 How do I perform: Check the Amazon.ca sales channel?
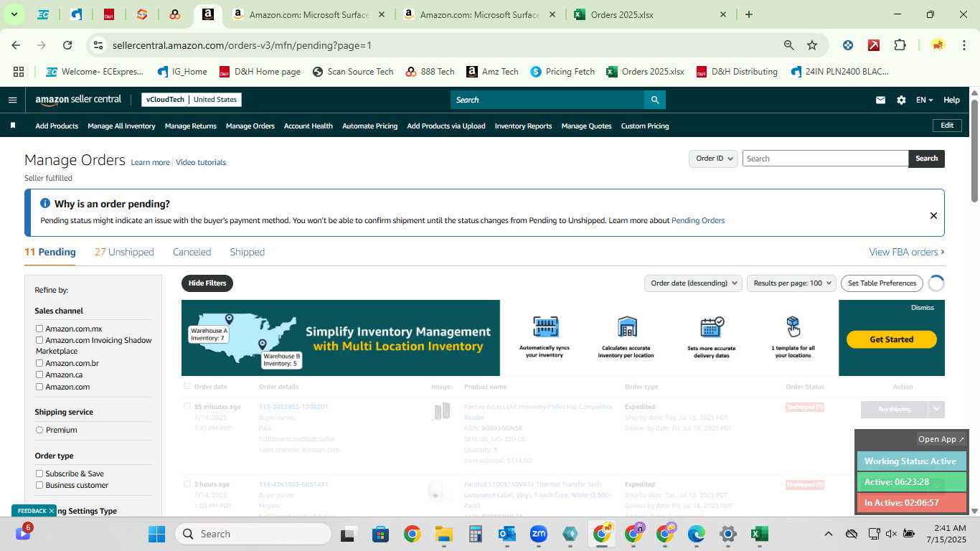point(39,375)
